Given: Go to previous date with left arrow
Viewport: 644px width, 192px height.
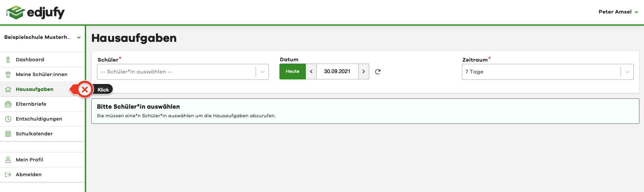Looking at the screenshot, I should point(311,71).
